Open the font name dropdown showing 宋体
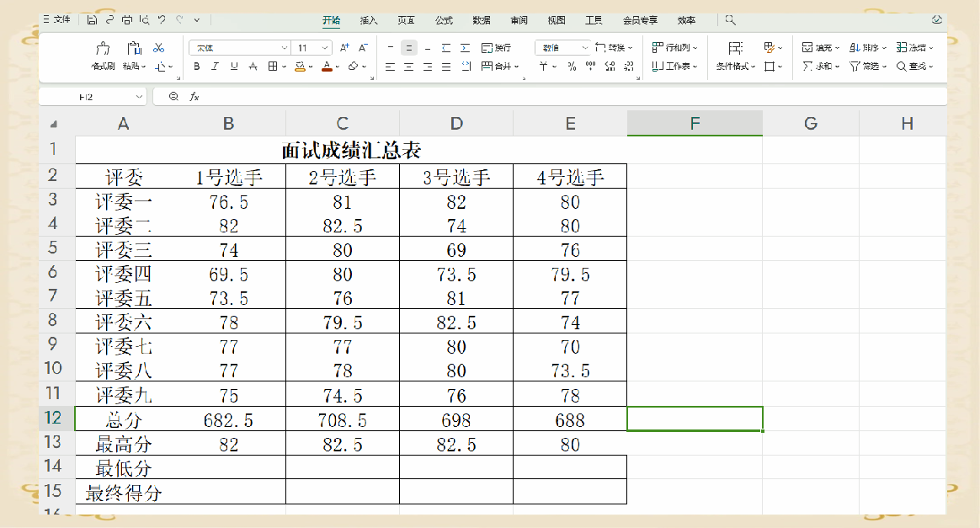Viewport: 980px width, 528px height. tap(239, 47)
